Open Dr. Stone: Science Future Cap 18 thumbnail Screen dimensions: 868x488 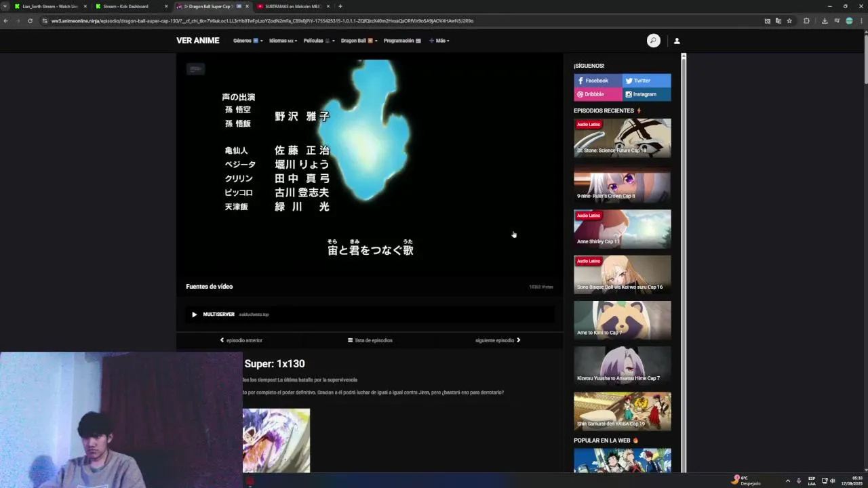click(x=623, y=138)
